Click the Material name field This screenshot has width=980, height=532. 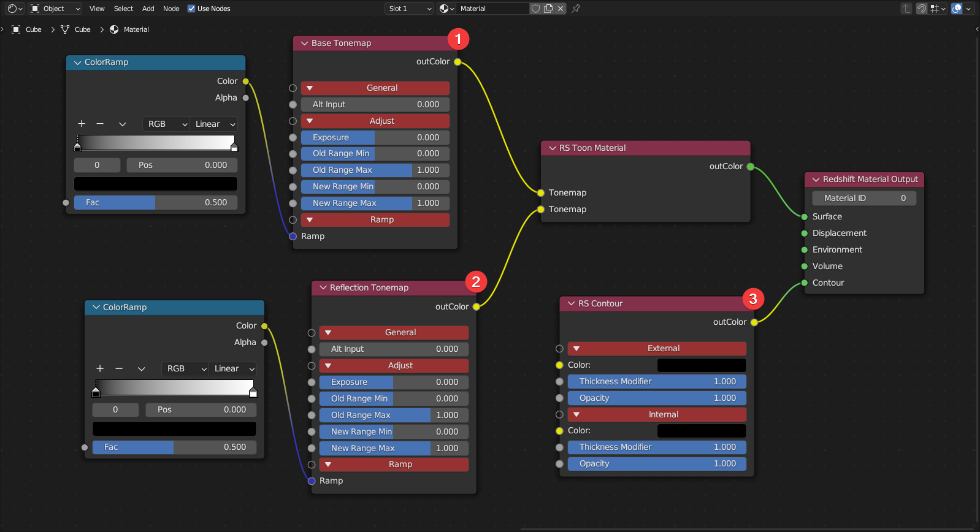[x=492, y=9]
